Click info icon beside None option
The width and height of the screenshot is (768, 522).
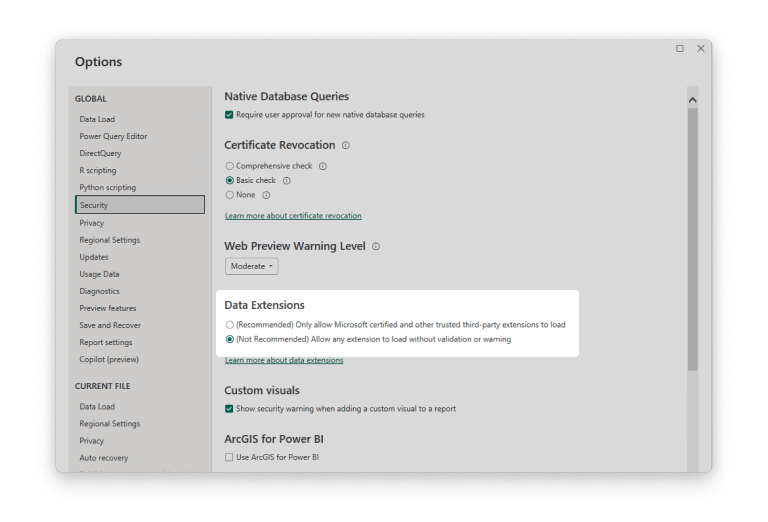tap(266, 195)
